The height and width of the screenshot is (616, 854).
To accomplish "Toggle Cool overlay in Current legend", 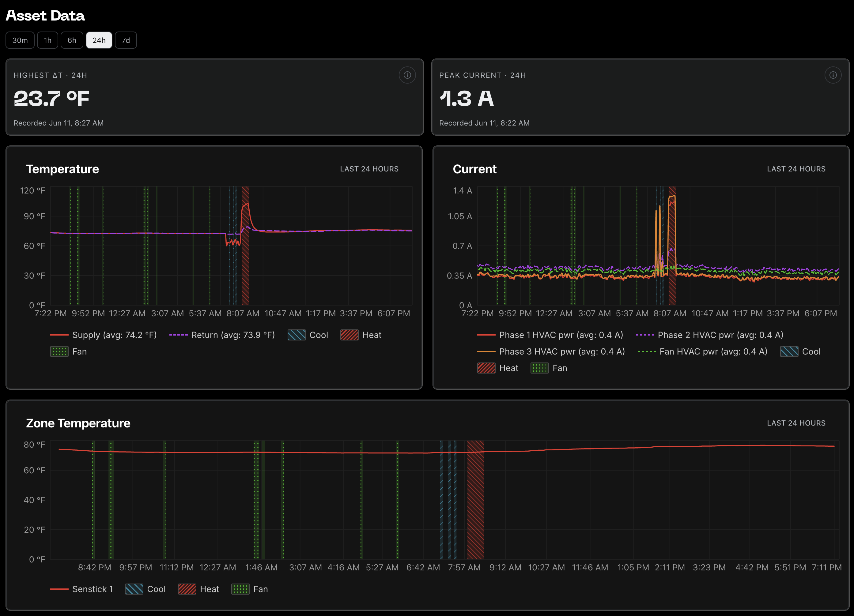I will click(x=800, y=351).
